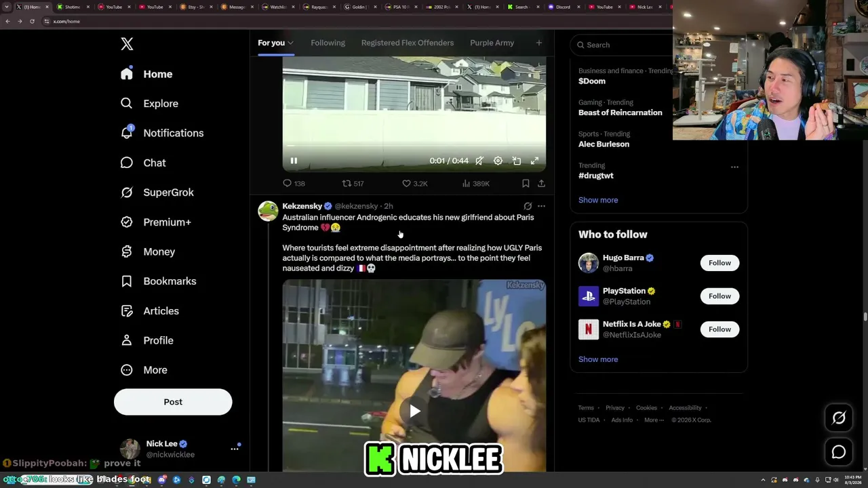Open Kekzensky's frog avatar
The width and height of the screenshot is (868, 488).
pos(268,211)
